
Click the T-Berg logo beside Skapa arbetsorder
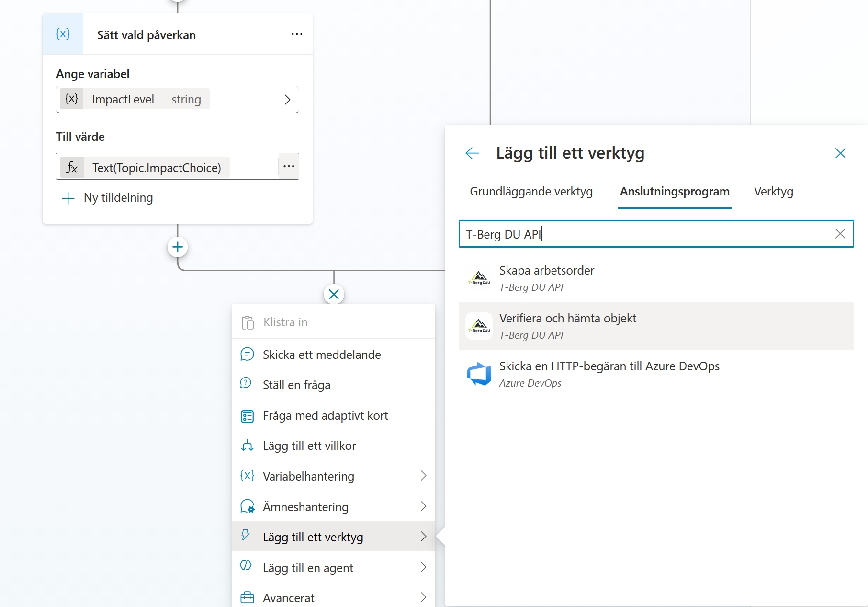pyautogui.click(x=479, y=278)
